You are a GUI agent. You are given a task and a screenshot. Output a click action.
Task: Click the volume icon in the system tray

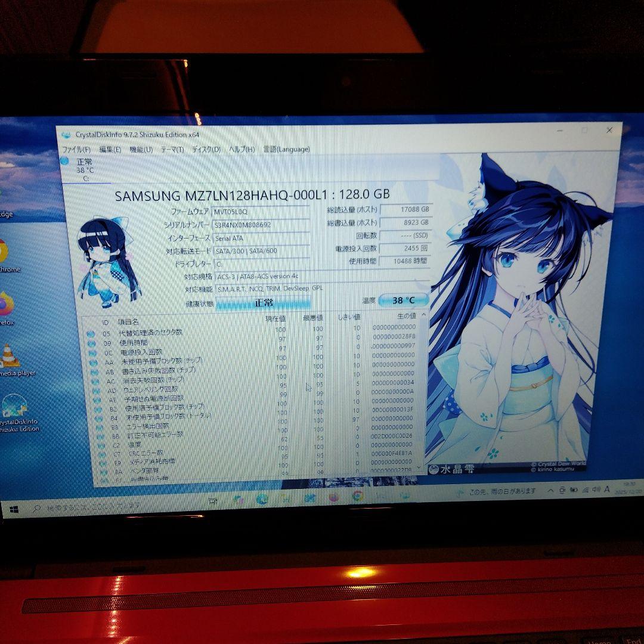click(x=595, y=490)
